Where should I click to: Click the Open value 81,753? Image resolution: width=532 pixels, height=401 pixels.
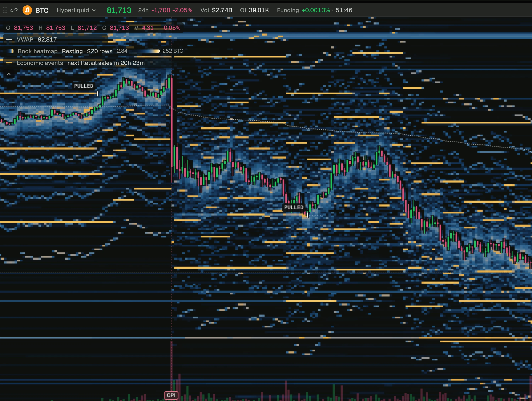click(23, 28)
